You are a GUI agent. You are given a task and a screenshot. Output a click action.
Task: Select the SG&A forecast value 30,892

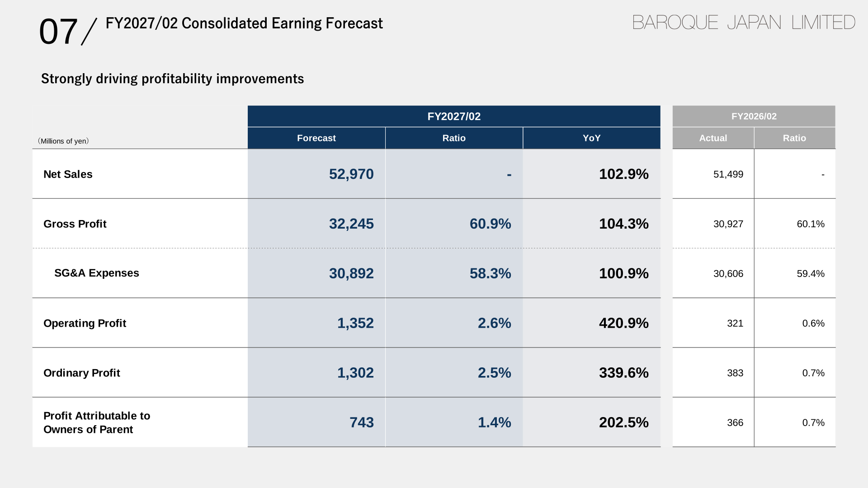(x=351, y=273)
